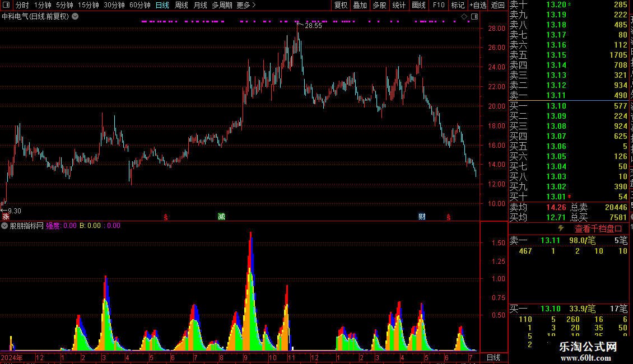Switch to 日线 daily chart
This screenshot has height=364, width=633.
click(162, 5)
